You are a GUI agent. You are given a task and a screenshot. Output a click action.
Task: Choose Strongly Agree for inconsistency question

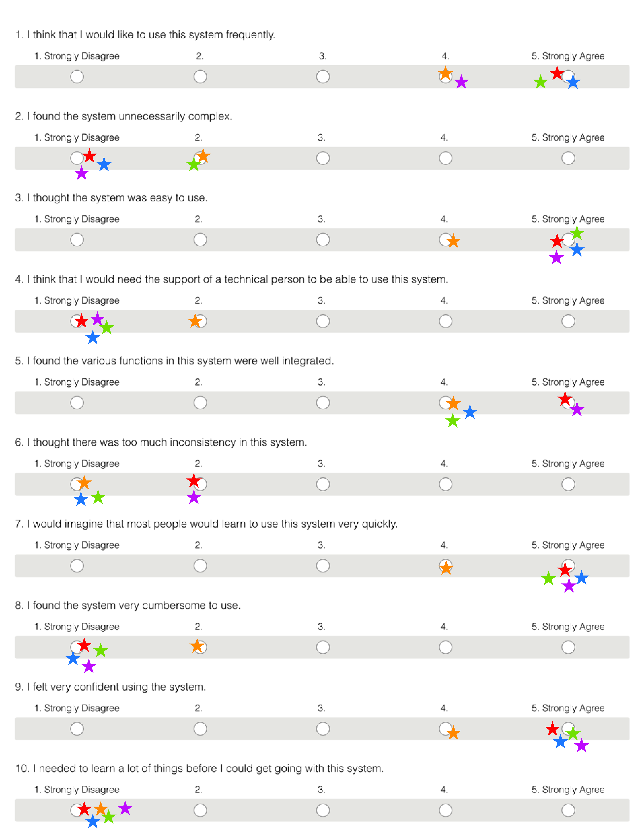tap(568, 484)
